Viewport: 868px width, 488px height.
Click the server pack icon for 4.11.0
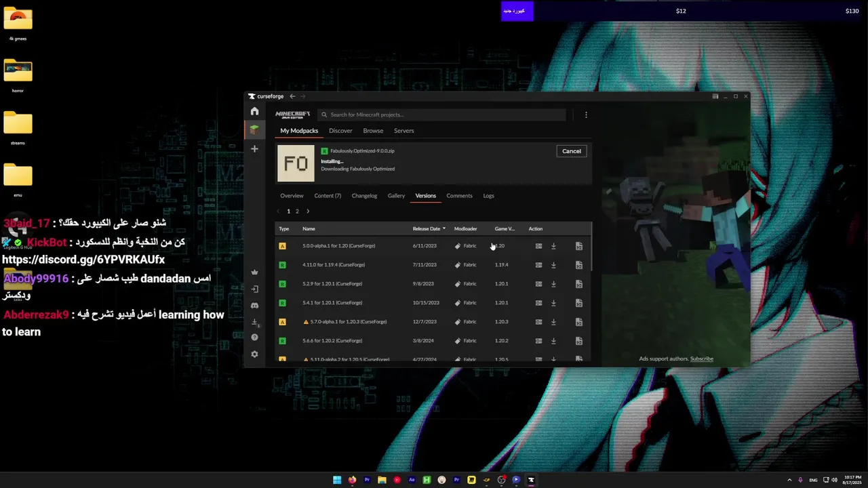[538, 265]
